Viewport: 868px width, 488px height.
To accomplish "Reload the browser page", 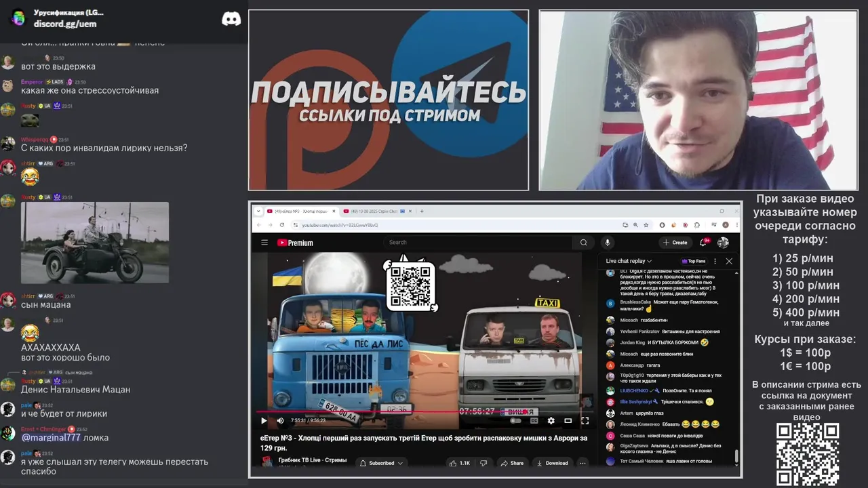I will (x=281, y=225).
